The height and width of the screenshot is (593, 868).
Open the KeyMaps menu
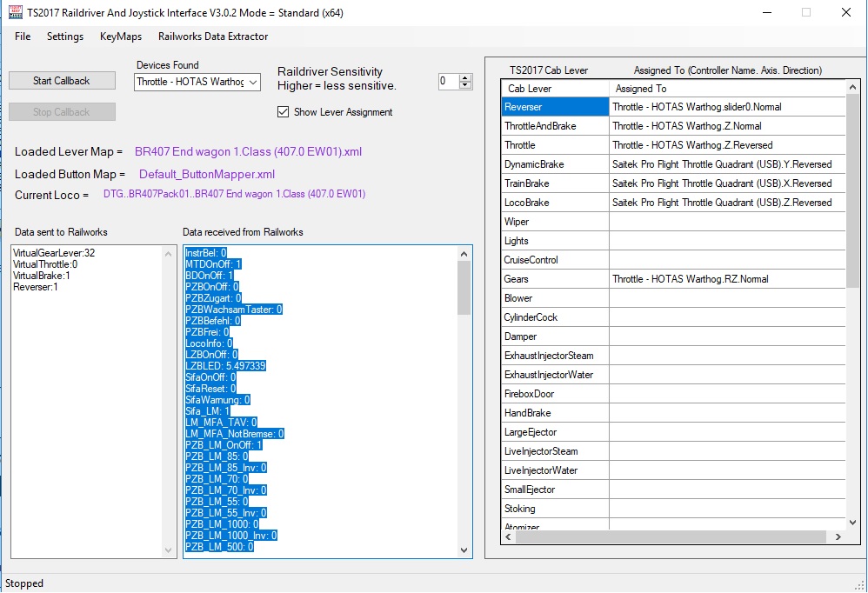click(x=121, y=37)
